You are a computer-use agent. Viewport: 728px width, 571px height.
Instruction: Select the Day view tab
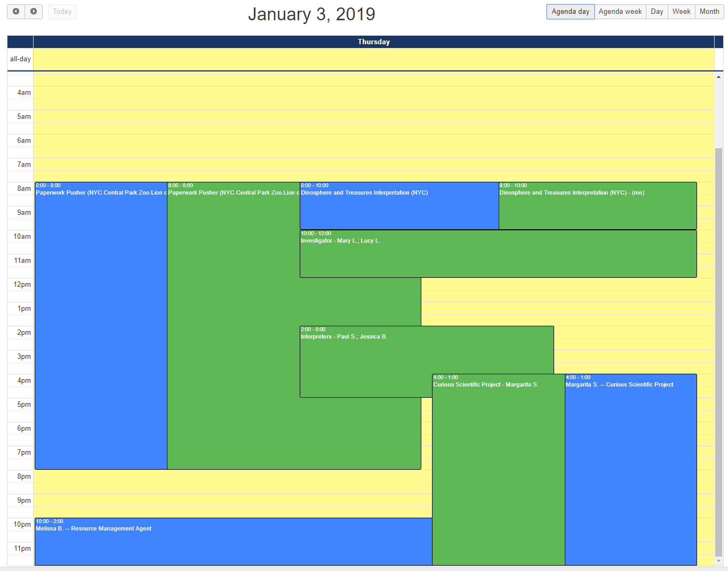pyautogui.click(x=657, y=11)
